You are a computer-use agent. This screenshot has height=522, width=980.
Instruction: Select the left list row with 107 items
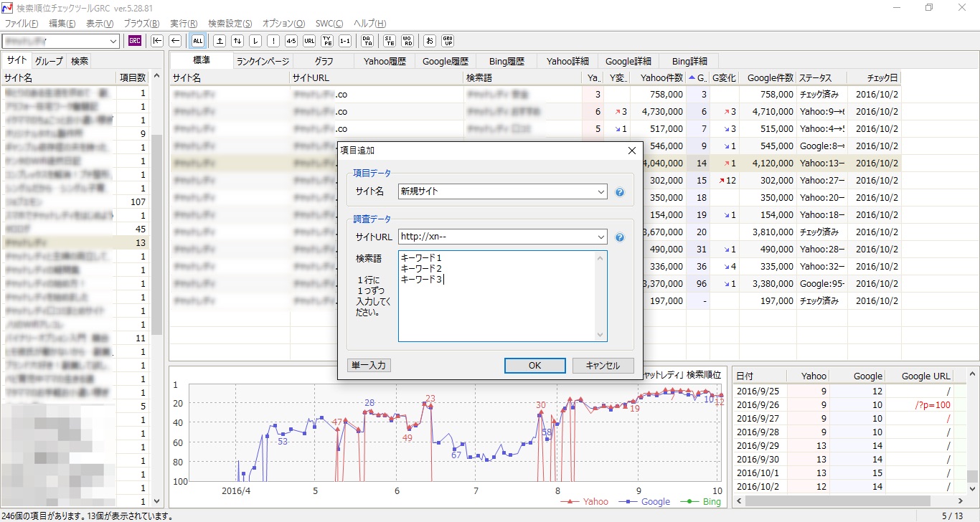coord(75,202)
